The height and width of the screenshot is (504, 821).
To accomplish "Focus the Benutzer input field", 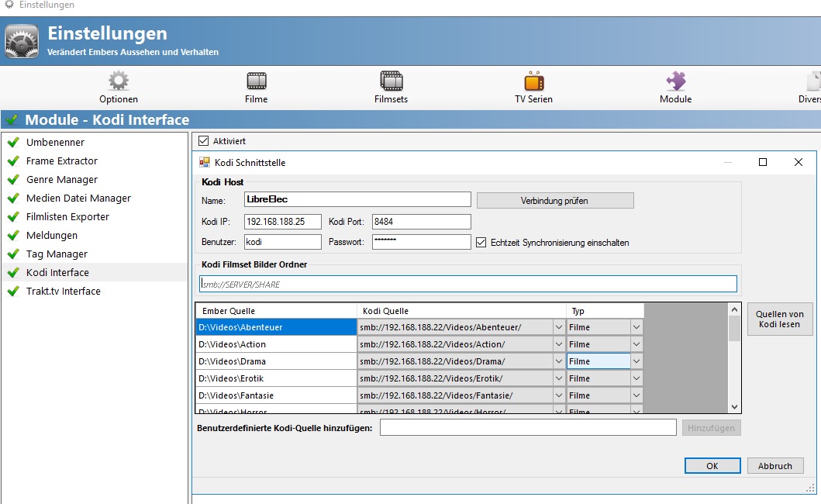I will 283,242.
